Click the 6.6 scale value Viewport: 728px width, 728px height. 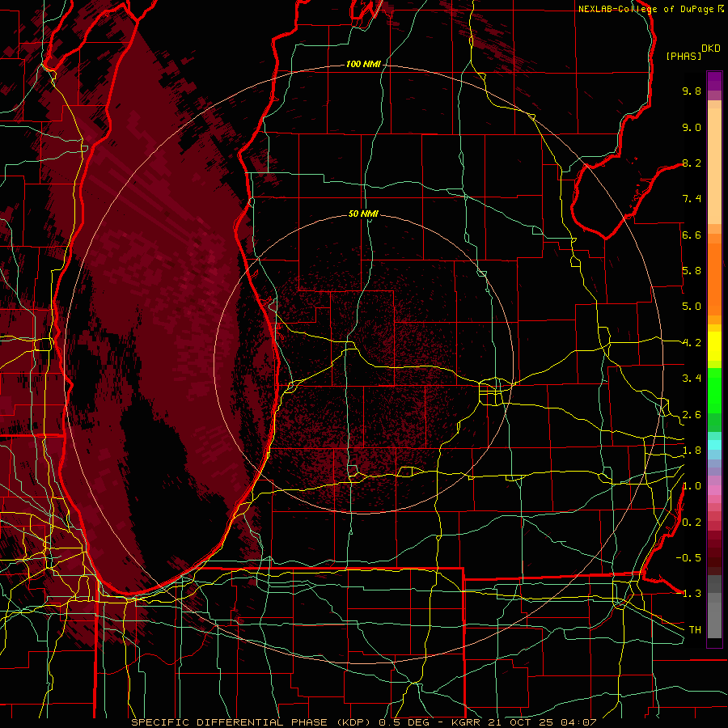click(x=692, y=235)
